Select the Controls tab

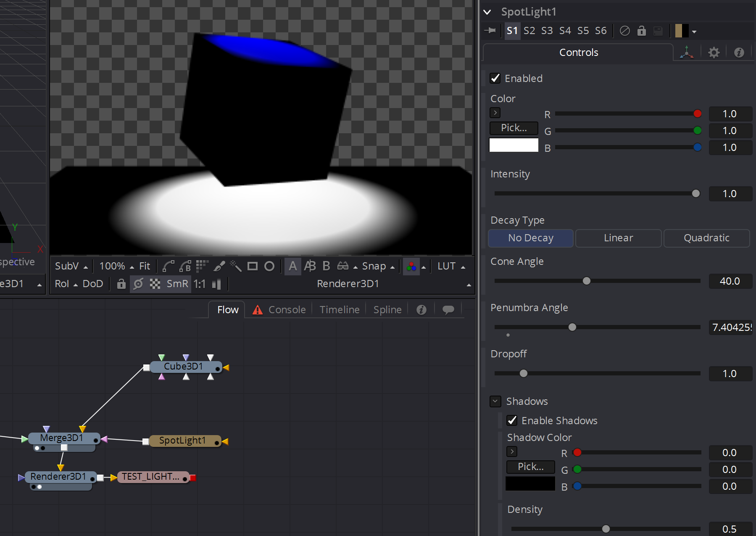coord(578,53)
